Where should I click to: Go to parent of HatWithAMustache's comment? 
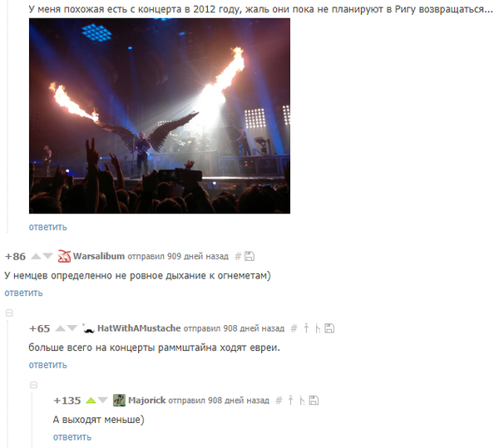[x=306, y=328]
